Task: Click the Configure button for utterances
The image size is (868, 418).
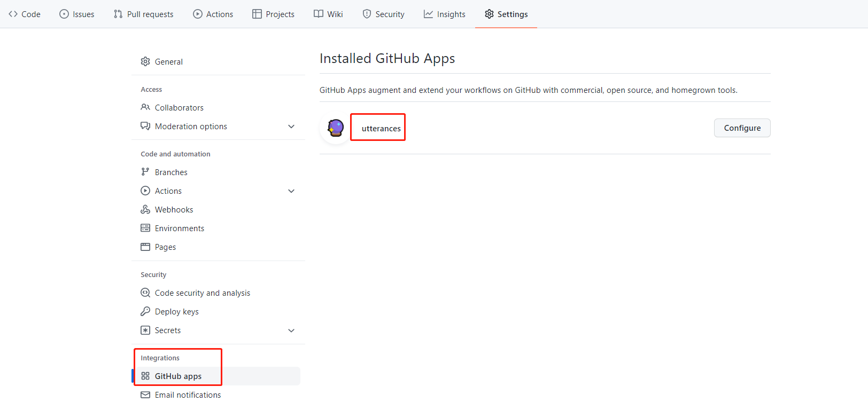Action: 742,128
